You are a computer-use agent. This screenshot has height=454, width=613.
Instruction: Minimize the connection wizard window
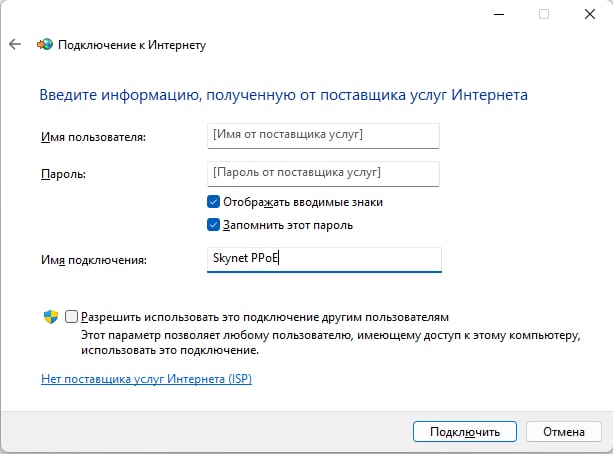click(x=499, y=14)
